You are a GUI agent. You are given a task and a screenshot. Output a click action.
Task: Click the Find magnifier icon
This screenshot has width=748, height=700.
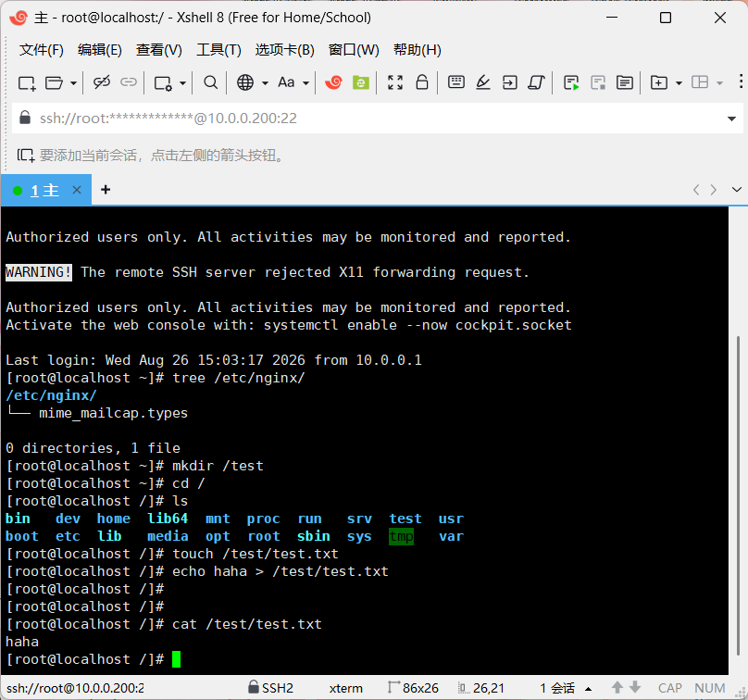click(210, 82)
